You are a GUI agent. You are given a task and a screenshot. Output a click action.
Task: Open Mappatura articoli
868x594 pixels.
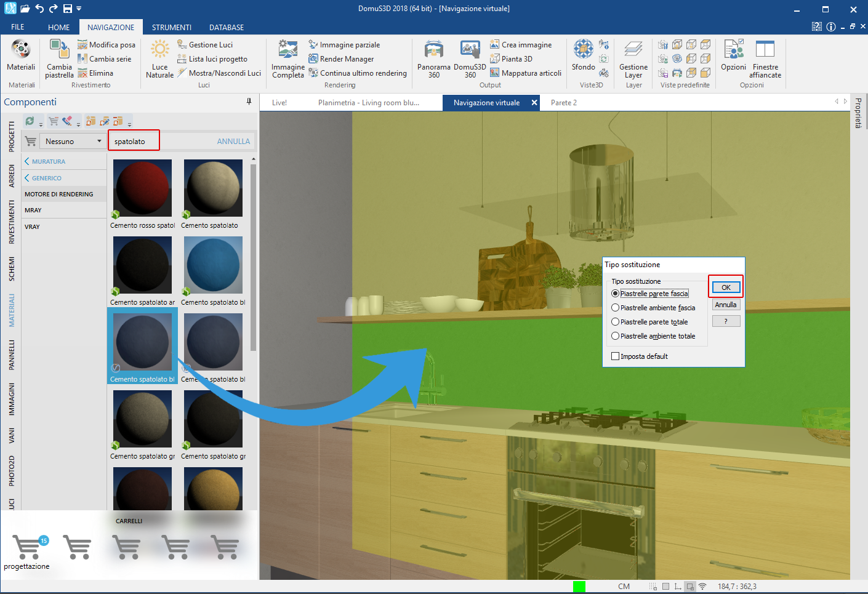(526, 73)
